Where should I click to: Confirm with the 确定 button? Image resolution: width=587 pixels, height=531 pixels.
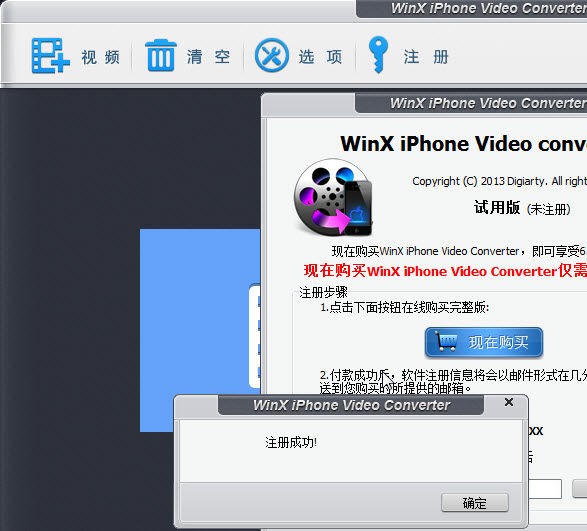tap(475, 503)
